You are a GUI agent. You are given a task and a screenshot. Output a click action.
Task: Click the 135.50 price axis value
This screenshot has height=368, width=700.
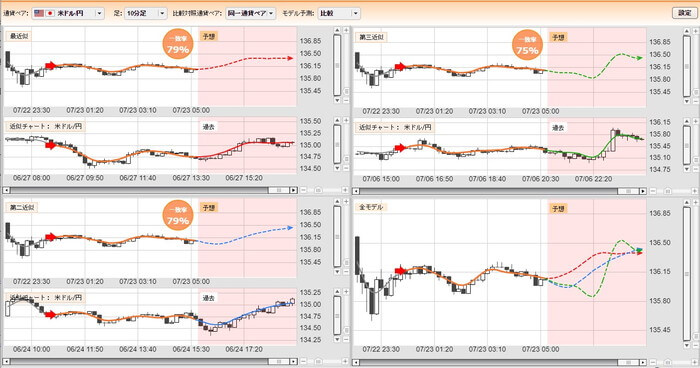click(x=310, y=121)
